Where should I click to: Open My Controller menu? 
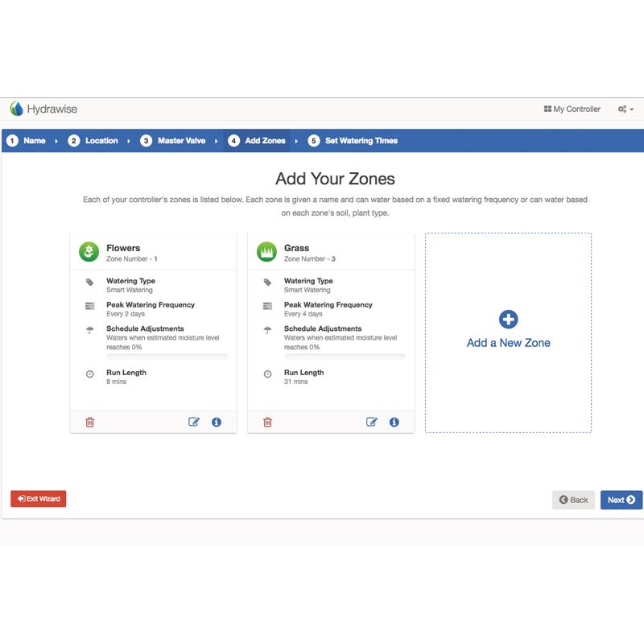pyautogui.click(x=572, y=109)
